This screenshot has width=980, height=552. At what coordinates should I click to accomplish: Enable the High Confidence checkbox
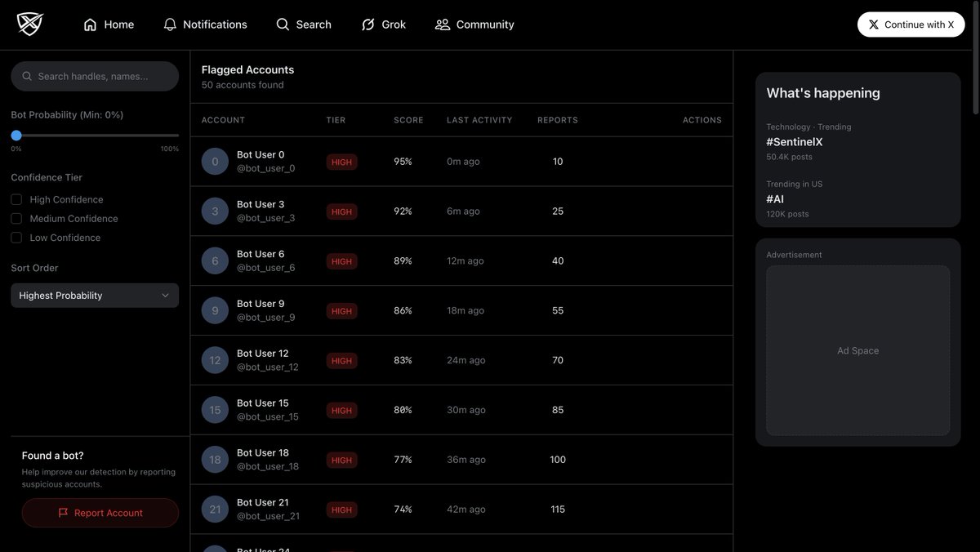[16, 199]
